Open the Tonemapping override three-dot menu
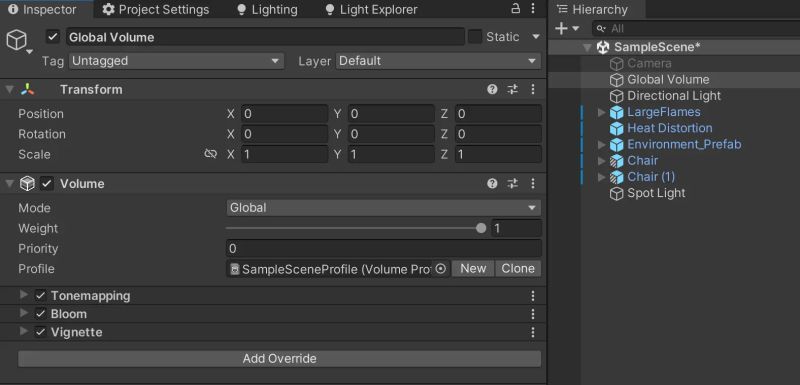The height and width of the screenshot is (385, 800). [x=533, y=296]
